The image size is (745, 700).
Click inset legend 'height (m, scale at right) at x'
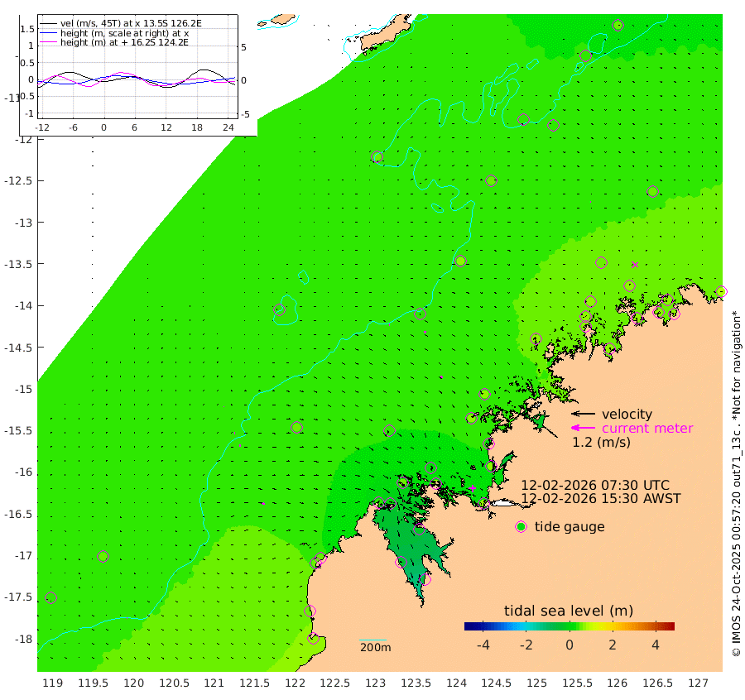(x=124, y=33)
